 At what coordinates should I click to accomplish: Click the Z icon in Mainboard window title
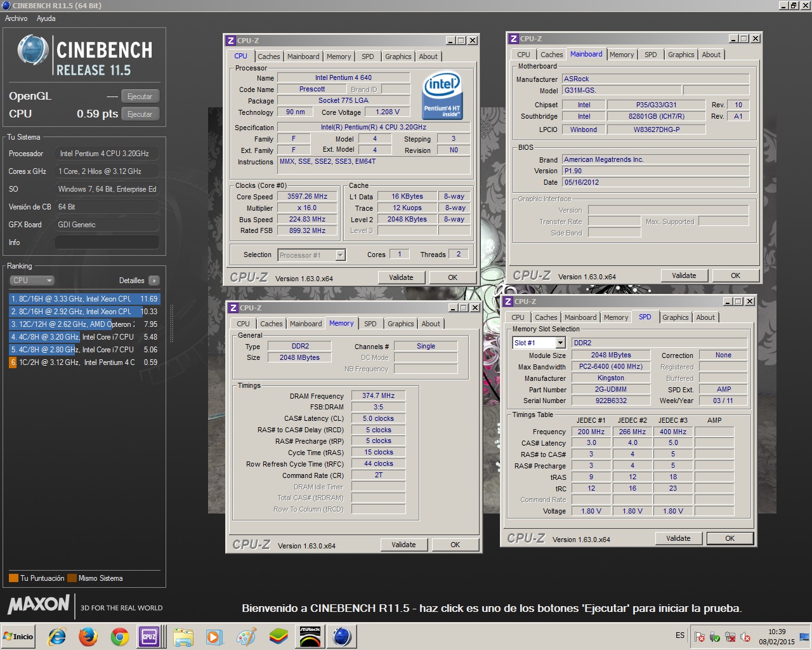(x=514, y=39)
